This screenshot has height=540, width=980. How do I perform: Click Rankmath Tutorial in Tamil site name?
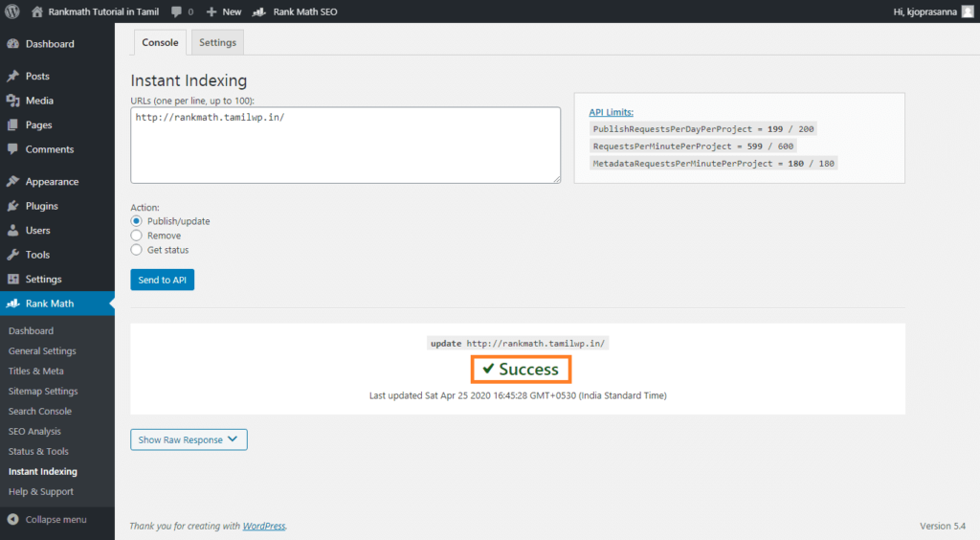coord(103,11)
